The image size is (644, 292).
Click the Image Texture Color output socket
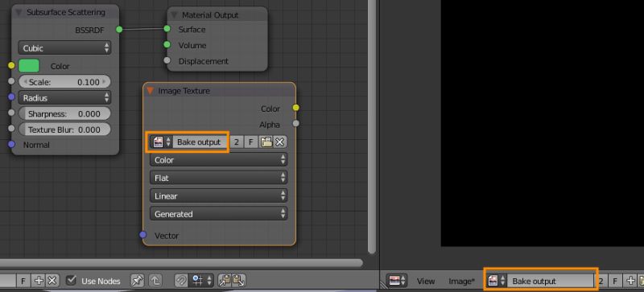coord(296,108)
